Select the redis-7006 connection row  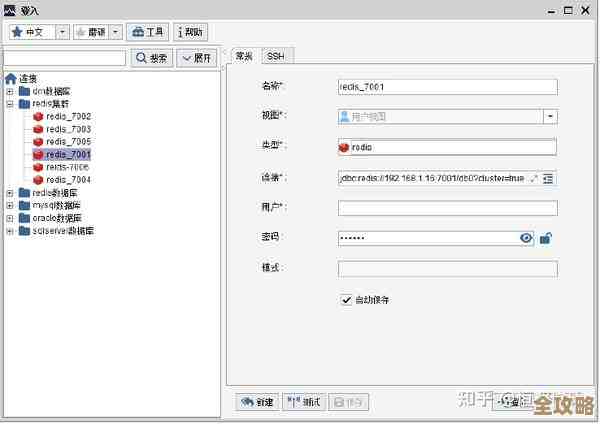click(x=61, y=167)
